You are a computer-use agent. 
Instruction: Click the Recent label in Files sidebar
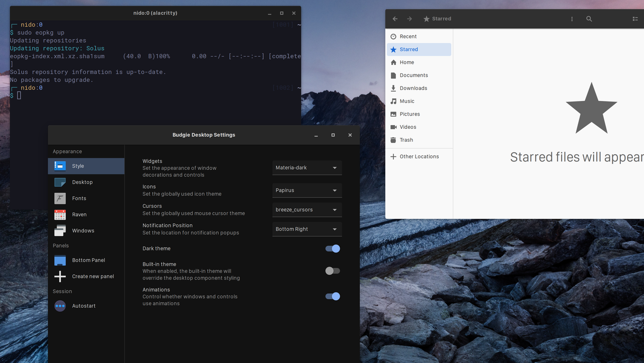408,36
